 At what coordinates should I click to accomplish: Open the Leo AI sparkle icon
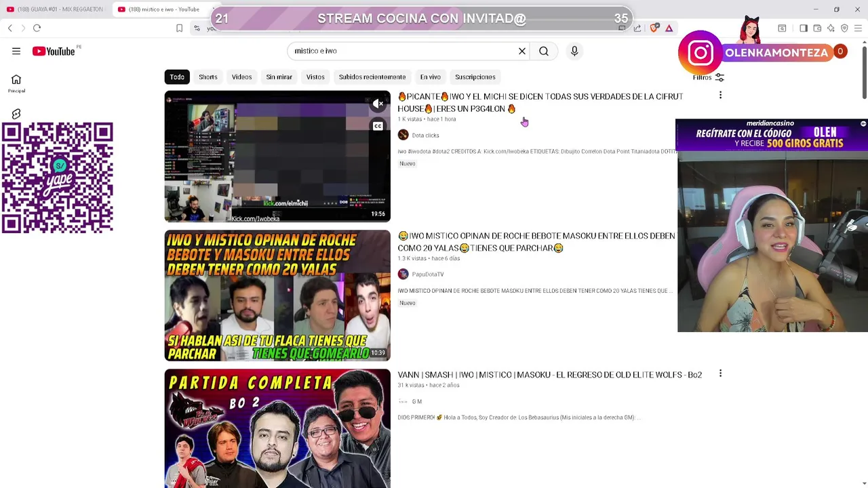click(x=831, y=28)
